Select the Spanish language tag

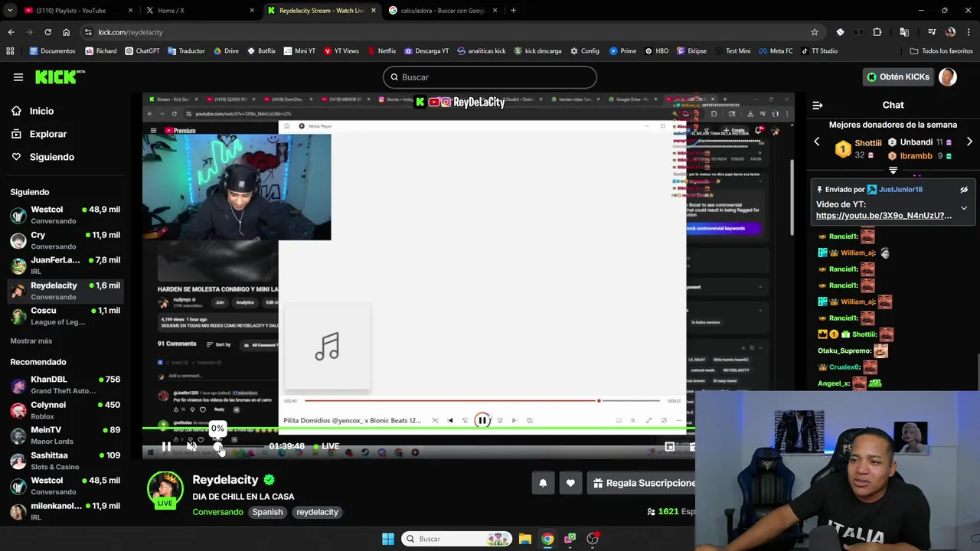click(267, 512)
